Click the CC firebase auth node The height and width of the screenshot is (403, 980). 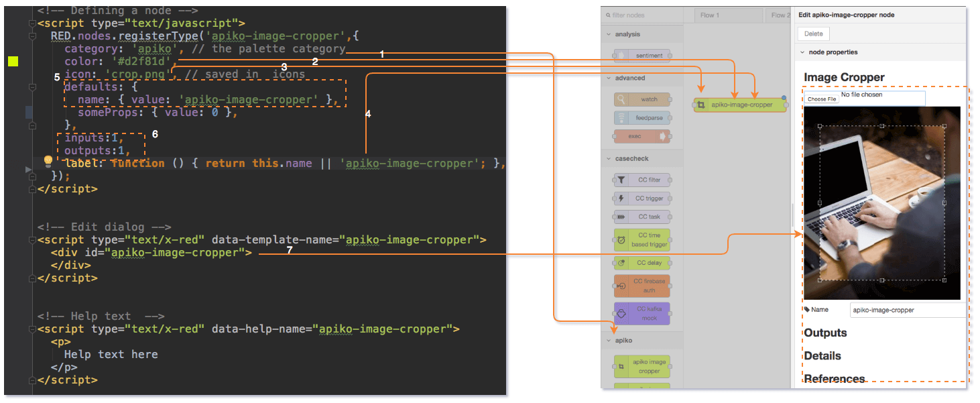pyautogui.click(x=641, y=285)
